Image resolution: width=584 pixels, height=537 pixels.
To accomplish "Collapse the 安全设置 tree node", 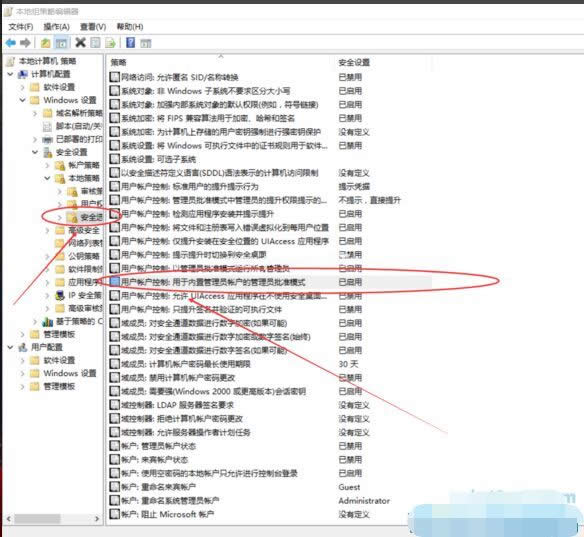I will [x=35, y=152].
